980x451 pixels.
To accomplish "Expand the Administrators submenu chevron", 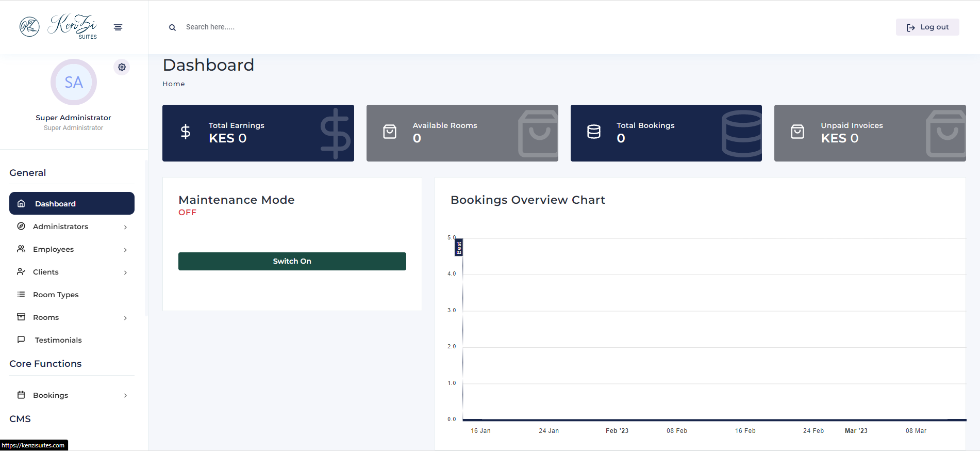I will point(125,227).
